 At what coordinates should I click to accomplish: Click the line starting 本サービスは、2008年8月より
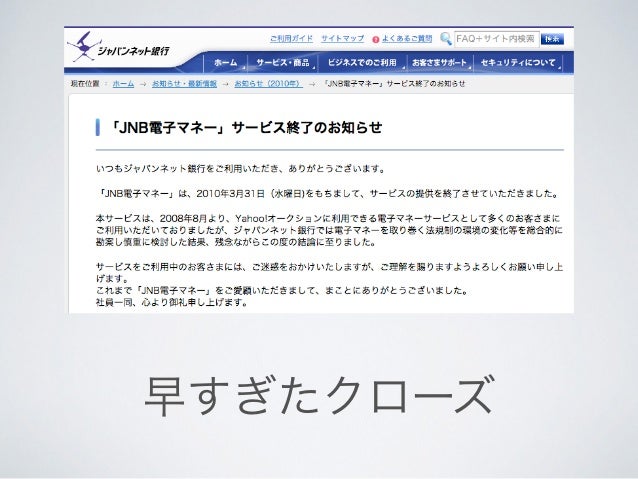328,218
